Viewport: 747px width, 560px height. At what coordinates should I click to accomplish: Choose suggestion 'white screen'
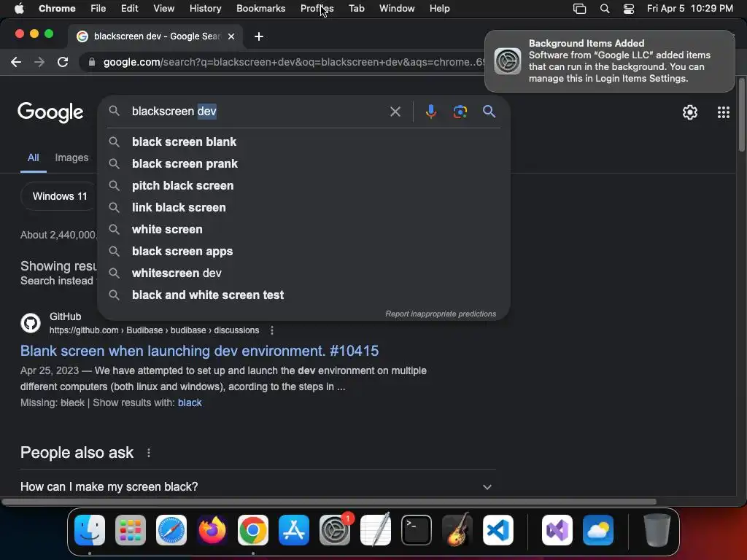coord(303,230)
